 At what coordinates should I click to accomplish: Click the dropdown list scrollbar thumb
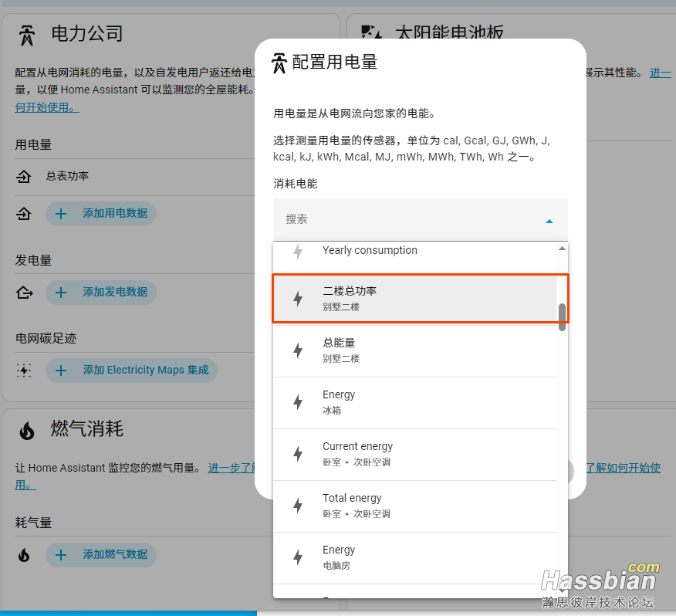(562, 316)
